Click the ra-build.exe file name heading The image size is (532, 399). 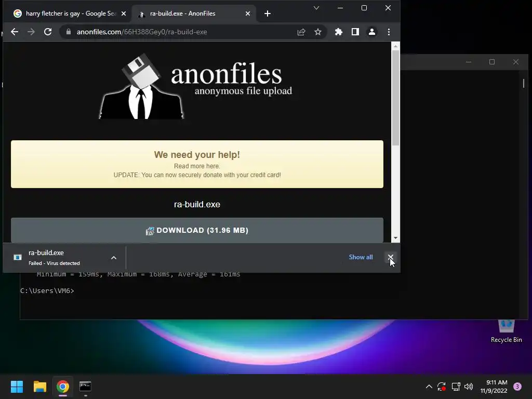point(197,204)
